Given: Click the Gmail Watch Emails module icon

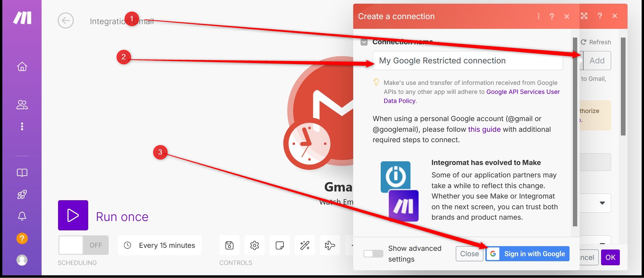Looking at the screenshot, I should tap(319, 112).
